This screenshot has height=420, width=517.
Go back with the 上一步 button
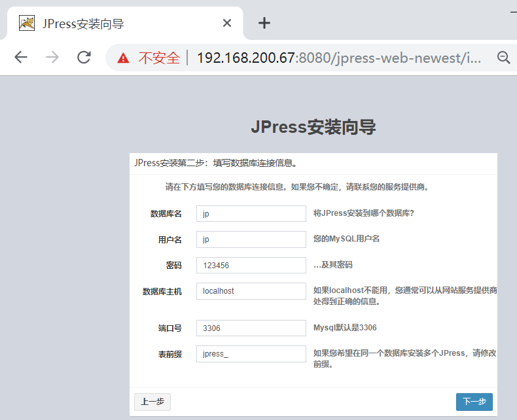(x=152, y=402)
